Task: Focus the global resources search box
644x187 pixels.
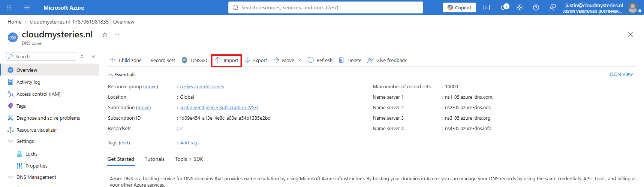Action: (x=326, y=7)
